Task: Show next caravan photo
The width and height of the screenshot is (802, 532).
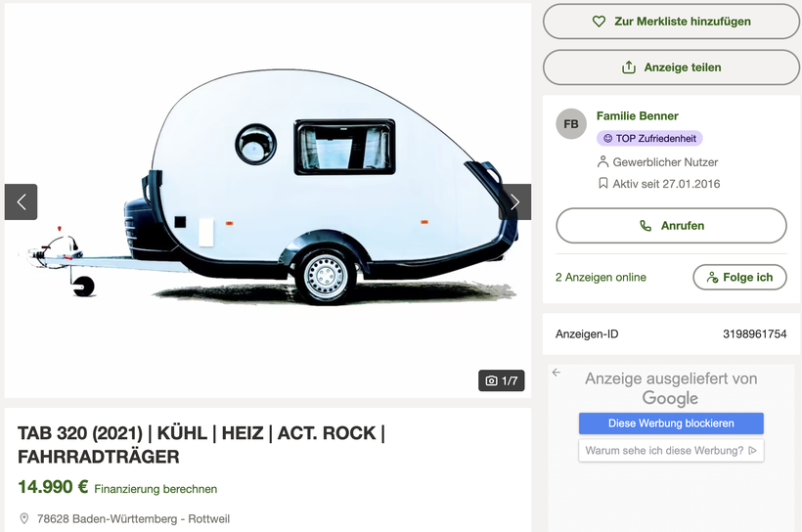Action: coord(514,202)
